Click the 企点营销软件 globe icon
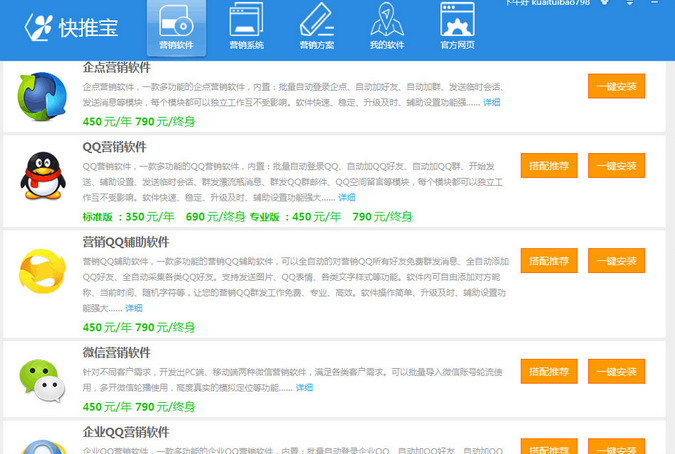The image size is (675, 454). 42,96
